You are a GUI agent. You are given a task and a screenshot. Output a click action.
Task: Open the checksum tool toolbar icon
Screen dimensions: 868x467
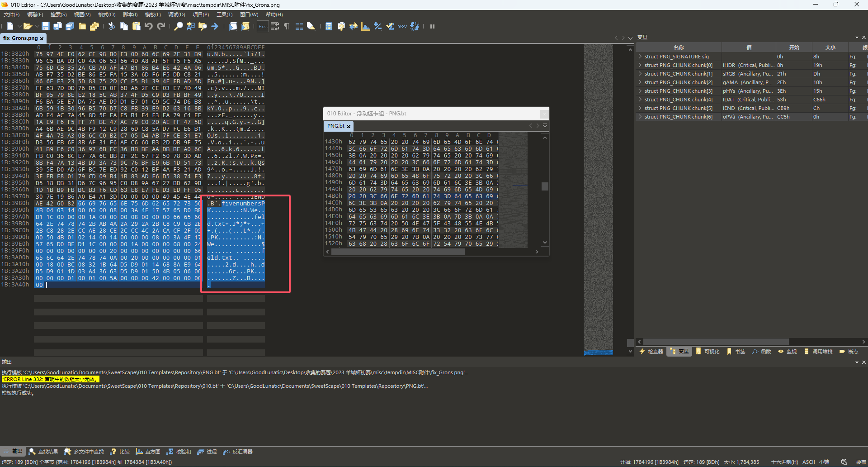click(x=390, y=26)
